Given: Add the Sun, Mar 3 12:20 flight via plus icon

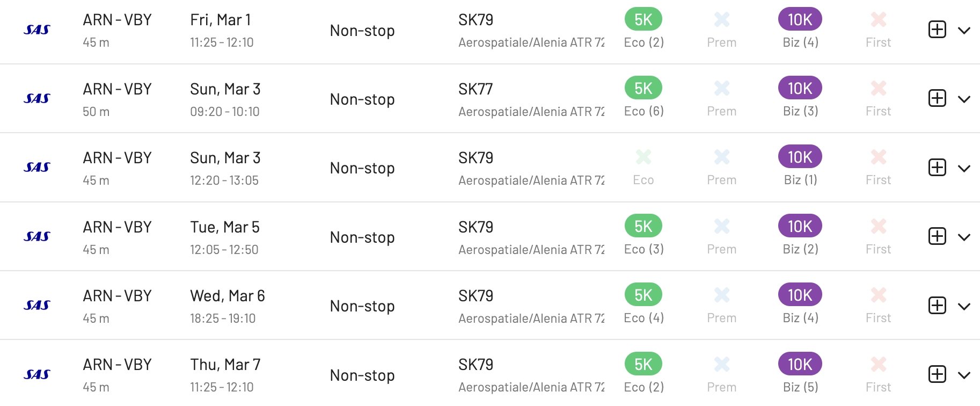Looking at the screenshot, I should click(937, 168).
